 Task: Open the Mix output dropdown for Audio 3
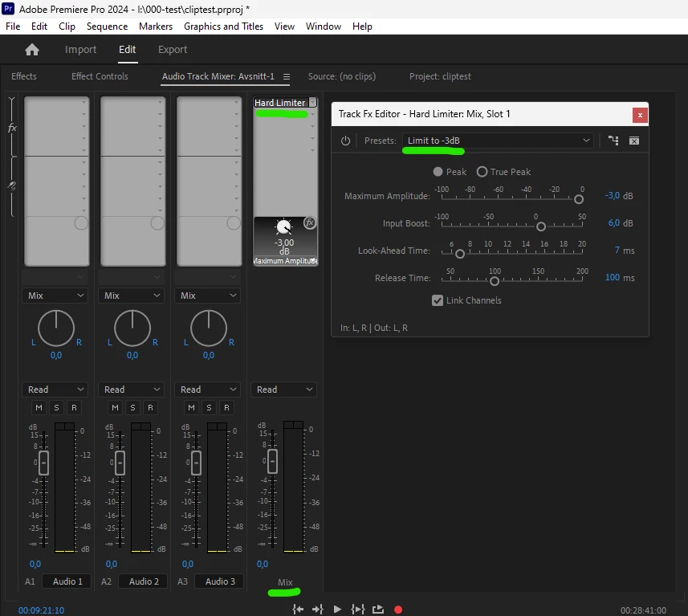208,296
